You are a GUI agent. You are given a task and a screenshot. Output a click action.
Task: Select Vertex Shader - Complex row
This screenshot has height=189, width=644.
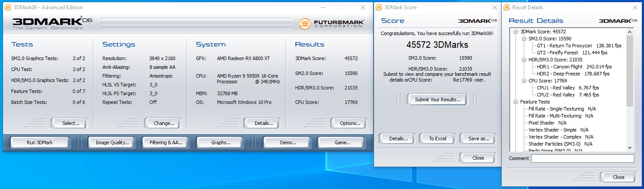[x=561, y=137]
